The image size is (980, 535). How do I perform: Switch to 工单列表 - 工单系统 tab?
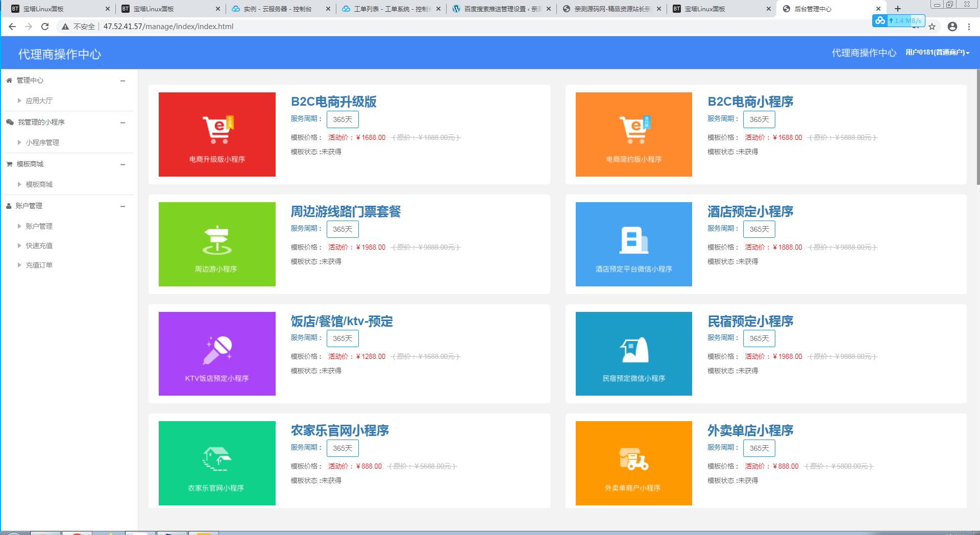pos(390,9)
